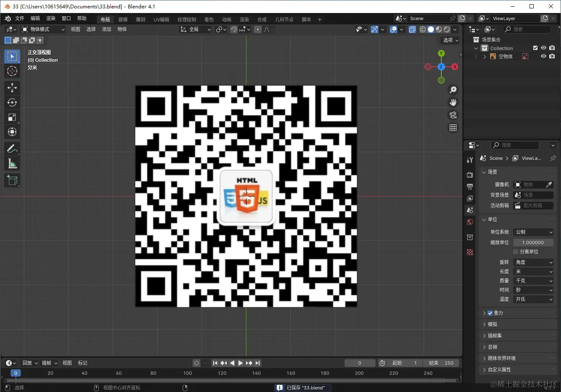This screenshot has width=561, height=392.
Task: Open the 温度 开氏 dropdown
Action: 533,299
